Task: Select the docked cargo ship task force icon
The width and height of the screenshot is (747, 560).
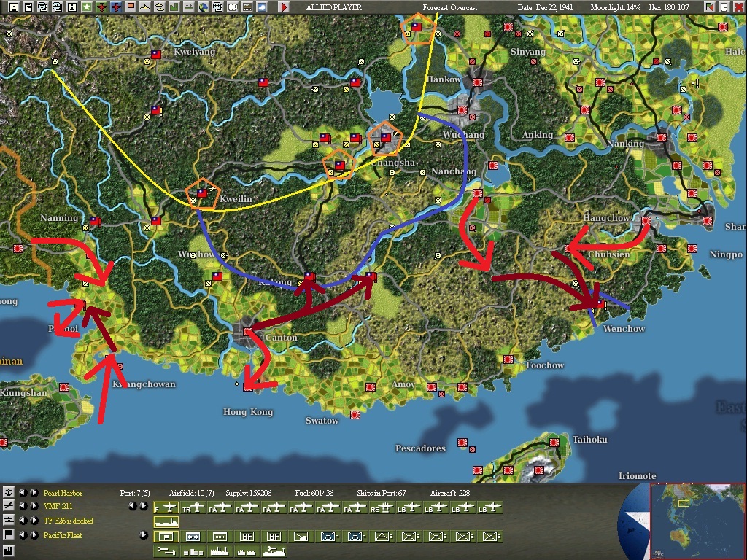Action: (x=166, y=522)
